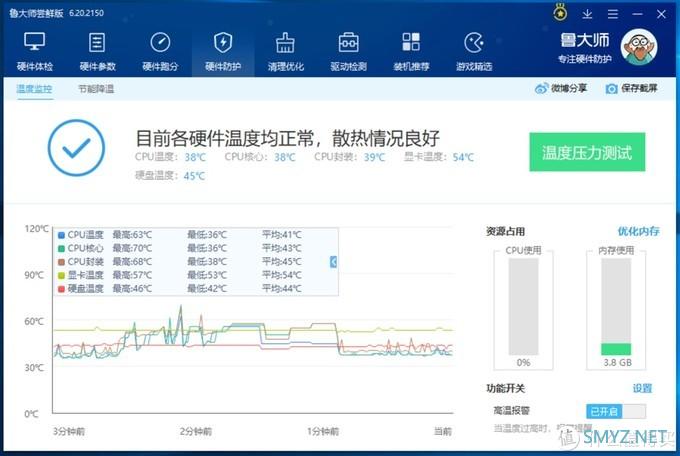Click the blue checkmark status circle
This screenshot has width=680, height=456.
(x=76, y=148)
